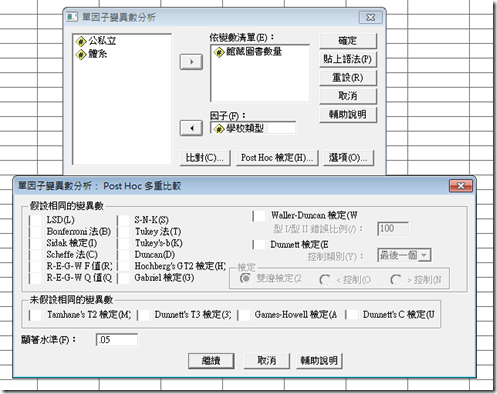497x394 pixels.
Task: Toggle the R-E-G-W F 值(R) checkbox
Action: pos(36,266)
